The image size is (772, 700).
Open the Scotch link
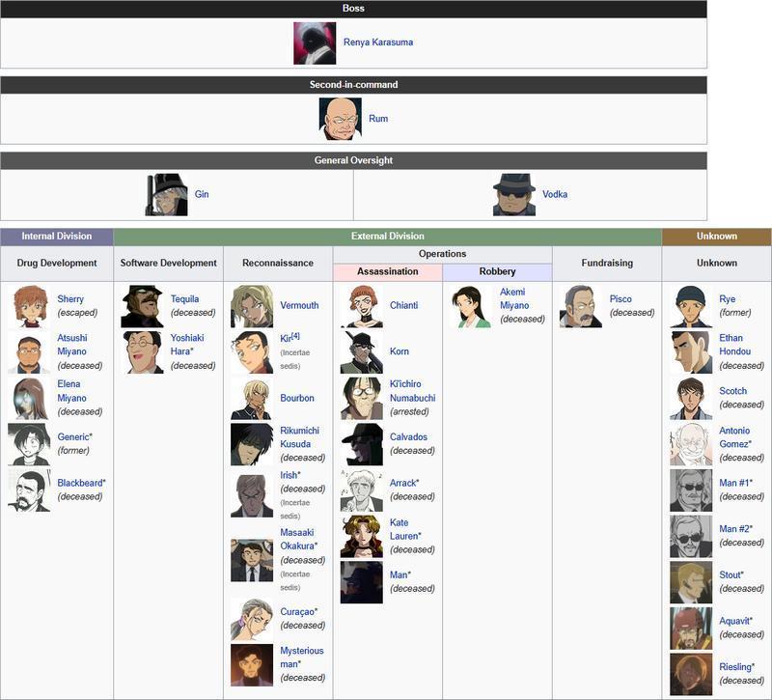[x=733, y=391]
